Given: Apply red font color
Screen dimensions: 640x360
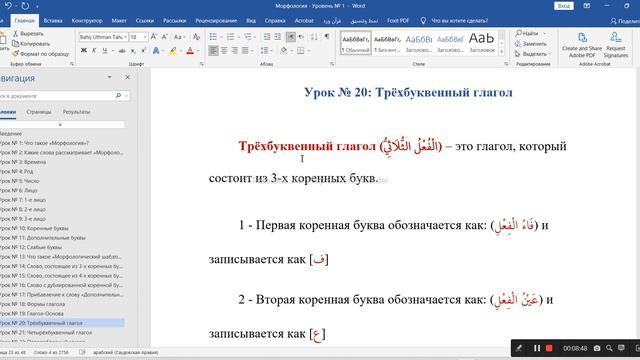Looking at the screenshot, I should click(190, 51).
